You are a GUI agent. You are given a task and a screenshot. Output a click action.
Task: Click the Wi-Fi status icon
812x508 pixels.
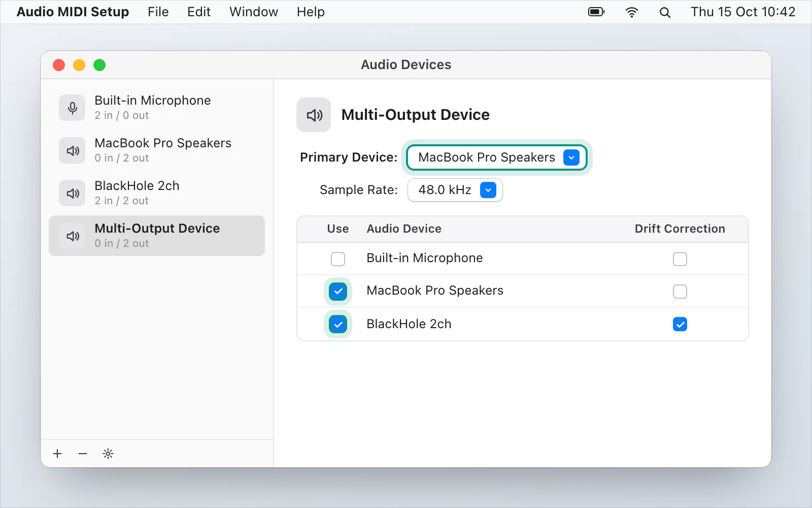pos(631,12)
